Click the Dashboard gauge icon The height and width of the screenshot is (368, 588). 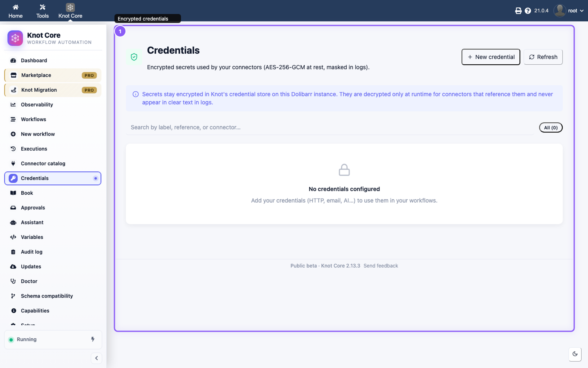tap(13, 60)
